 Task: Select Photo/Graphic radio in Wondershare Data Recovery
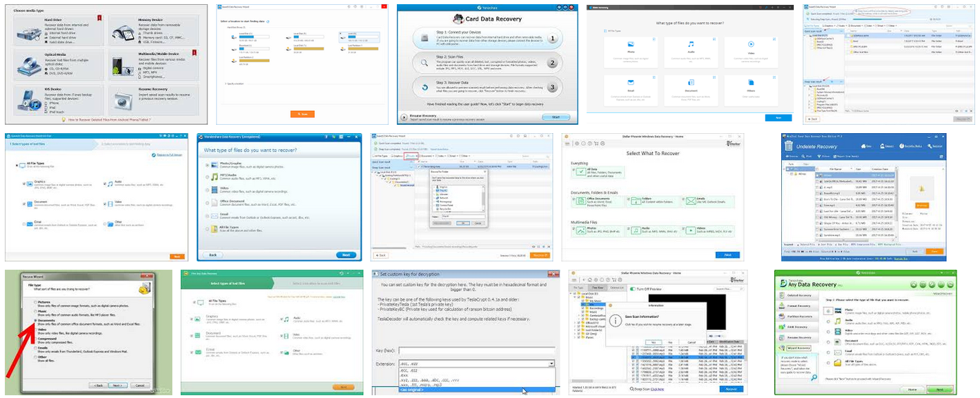click(x=207, y=165)
